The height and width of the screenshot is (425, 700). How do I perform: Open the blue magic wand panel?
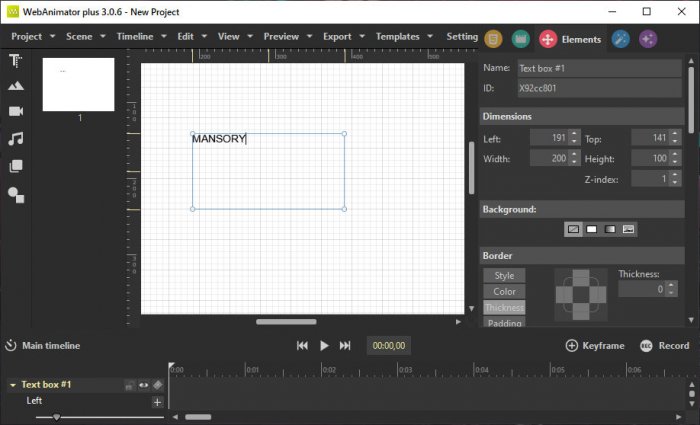coord(621,39)
